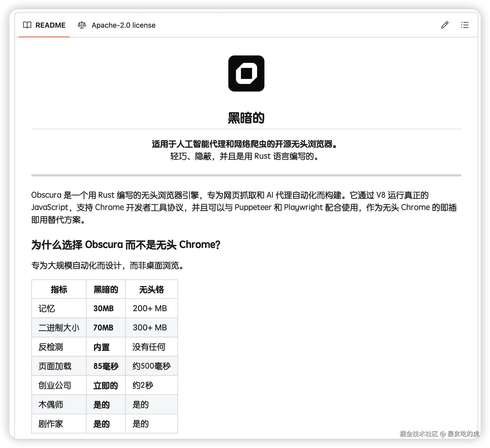This screenshot has height=448, width=490.
Task: Click the subtitle line 轻巧、隐蔽
Action: point(245,156)
